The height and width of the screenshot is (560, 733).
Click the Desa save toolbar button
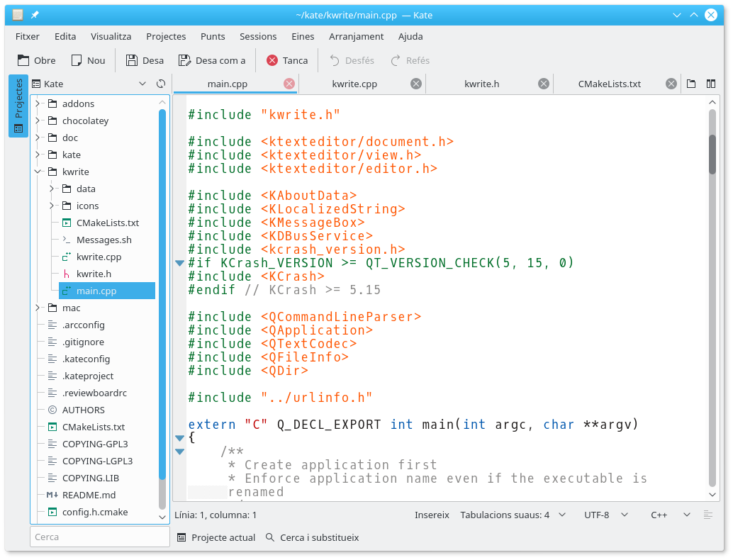pos(145,60)
